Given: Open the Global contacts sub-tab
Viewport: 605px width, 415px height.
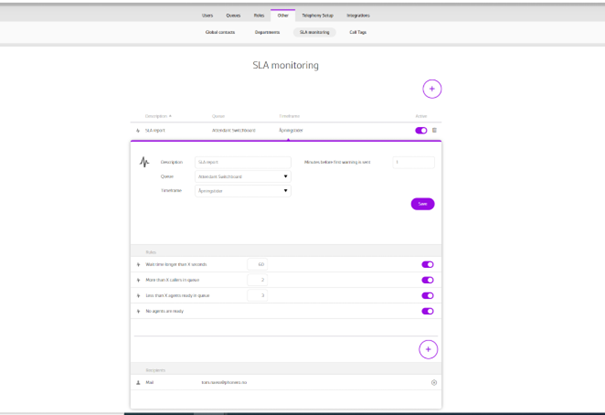Looking at the screenshot, I should (220, 32).
